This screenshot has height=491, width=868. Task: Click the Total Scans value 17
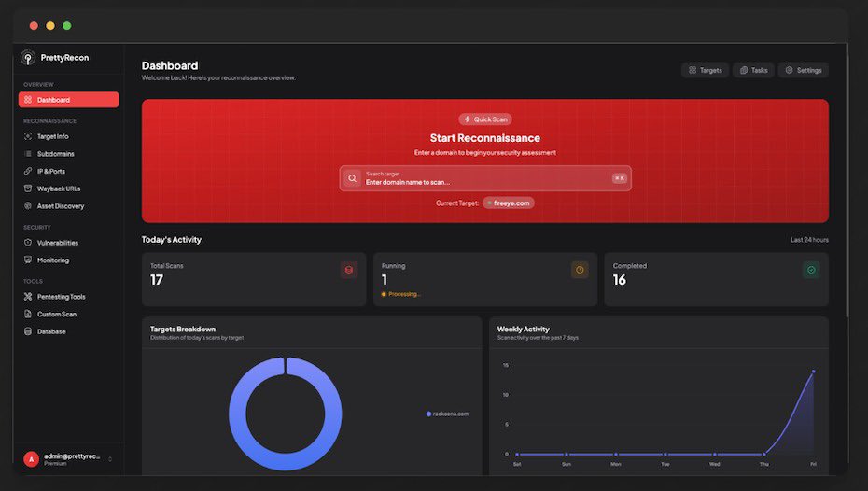coord(157,280)
